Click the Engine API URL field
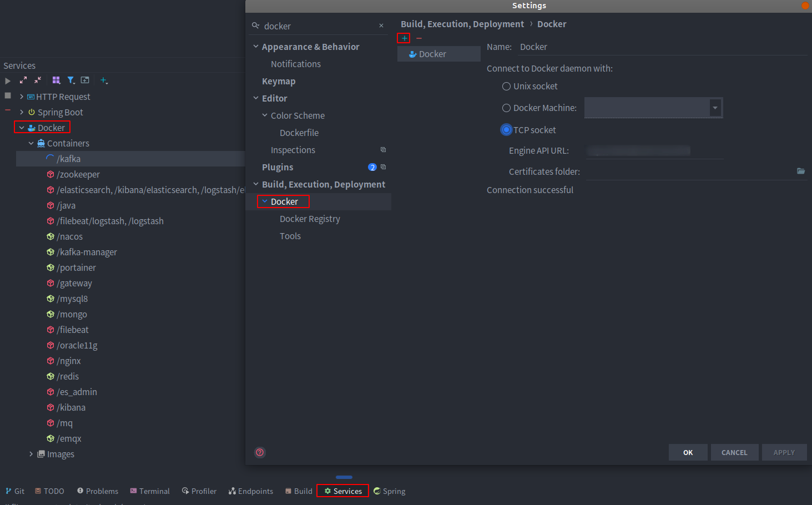 pos(654,150)
